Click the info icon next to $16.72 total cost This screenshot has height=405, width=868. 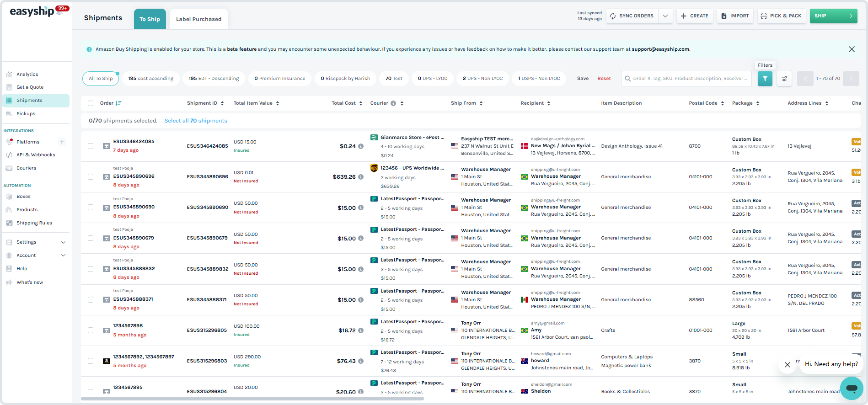(361, 330)
